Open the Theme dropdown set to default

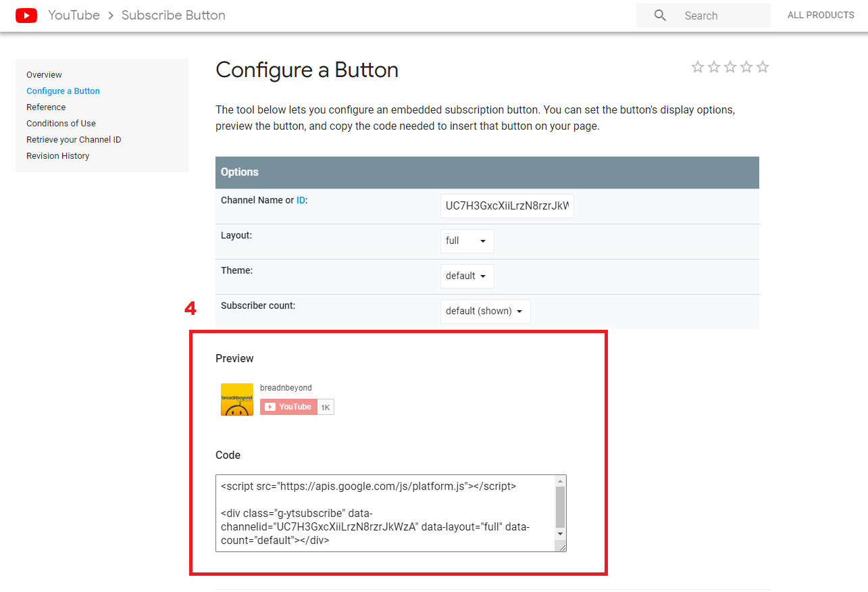pyautogui.click(x=467, y=276)
